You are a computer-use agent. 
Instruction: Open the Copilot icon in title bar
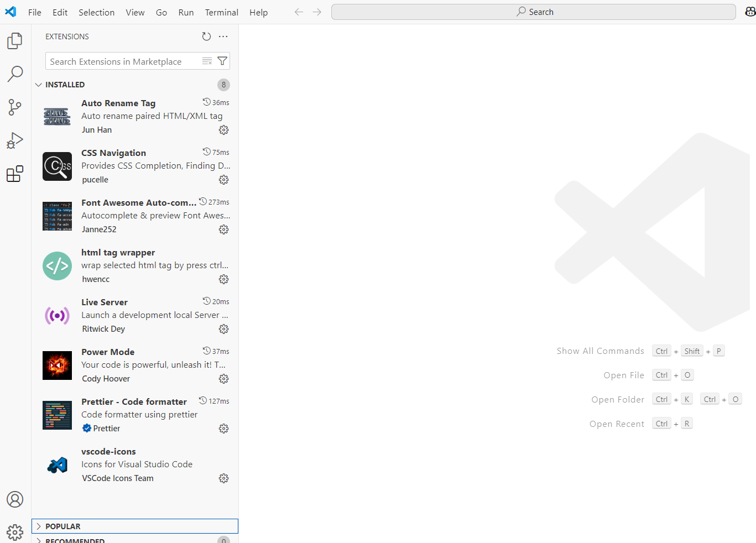tap(750, 12)
